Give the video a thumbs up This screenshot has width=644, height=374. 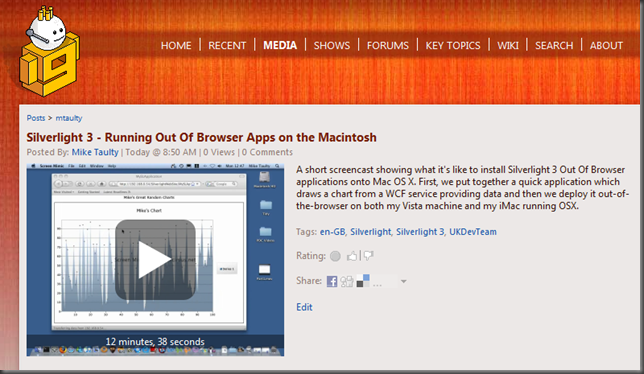(352, 256)
